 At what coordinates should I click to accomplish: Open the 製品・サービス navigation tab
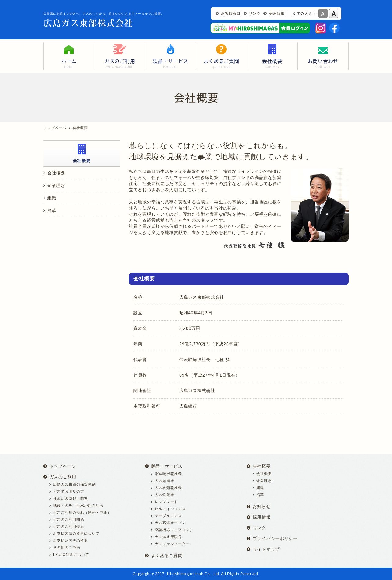tap(170, 56)
